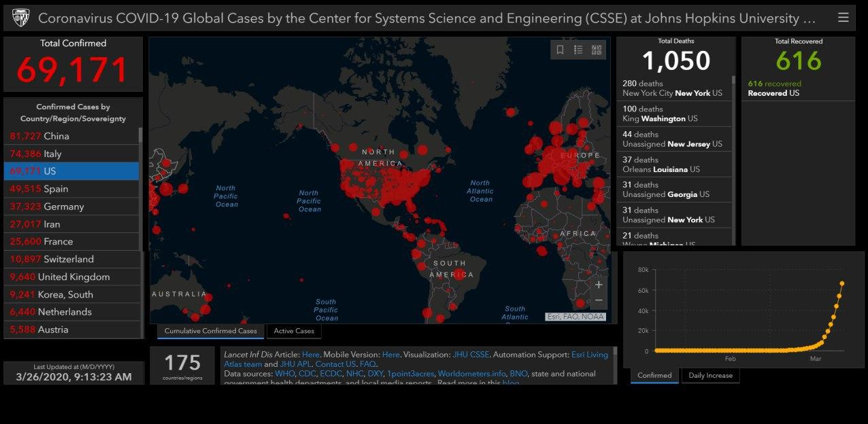Click the 175 countries/regions counter

pos(182,365)
